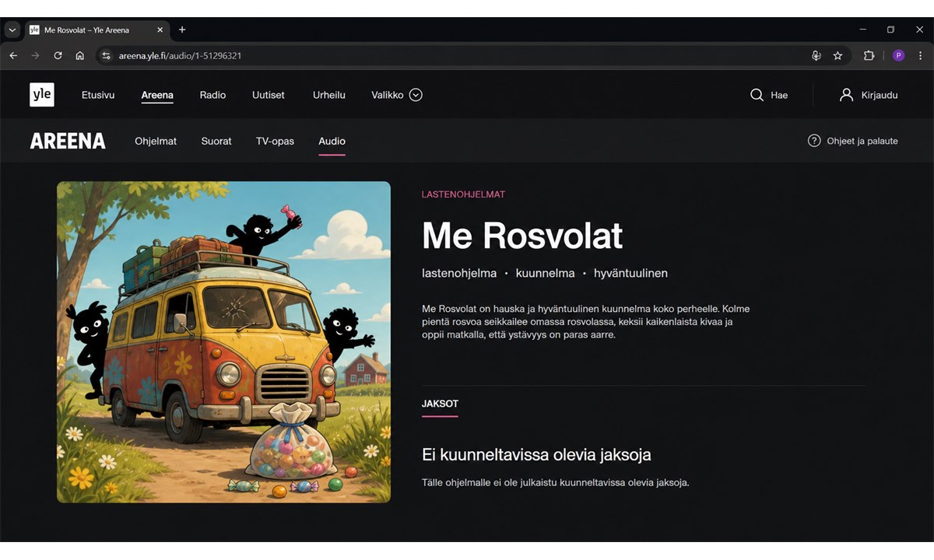
Task: Click the description starting 'Me Rosvolat on hauska'
Action: 585,321
